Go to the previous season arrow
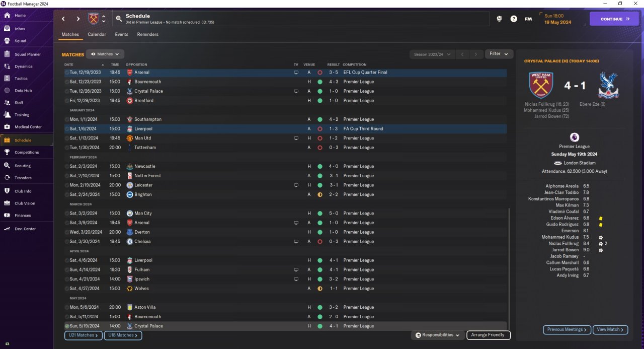 463,54
